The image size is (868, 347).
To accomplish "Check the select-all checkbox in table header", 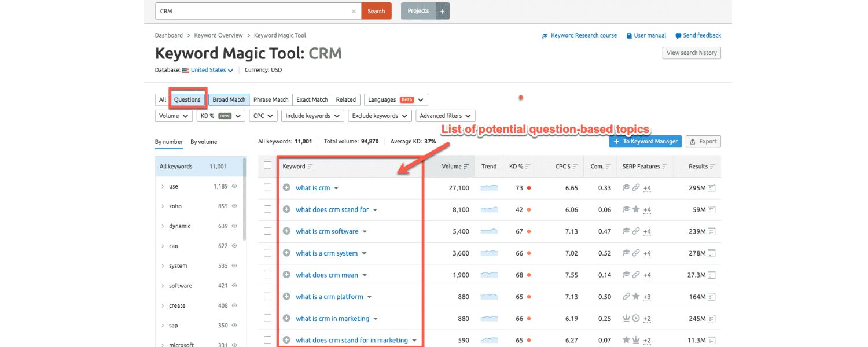I will [267, 165].
